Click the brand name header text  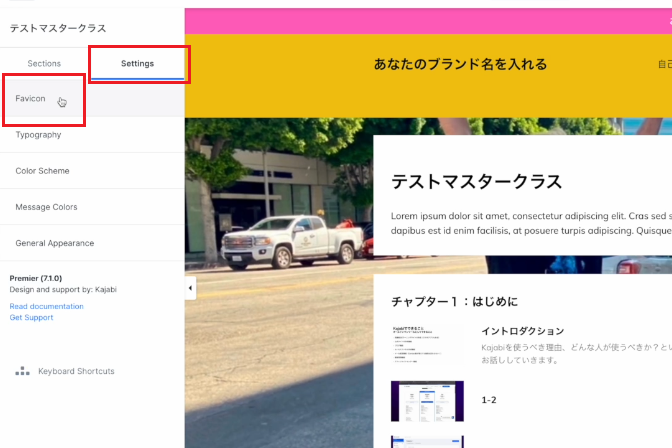[460, 64]
